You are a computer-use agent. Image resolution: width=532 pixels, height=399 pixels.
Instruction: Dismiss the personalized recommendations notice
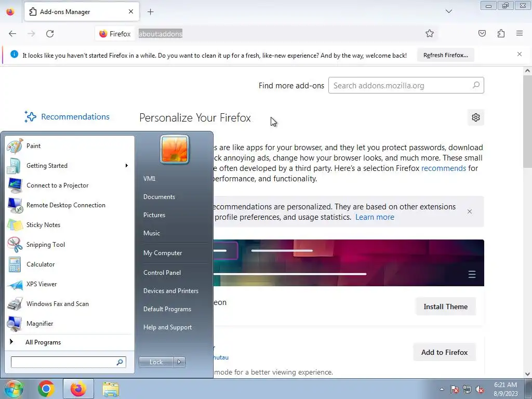470,212
